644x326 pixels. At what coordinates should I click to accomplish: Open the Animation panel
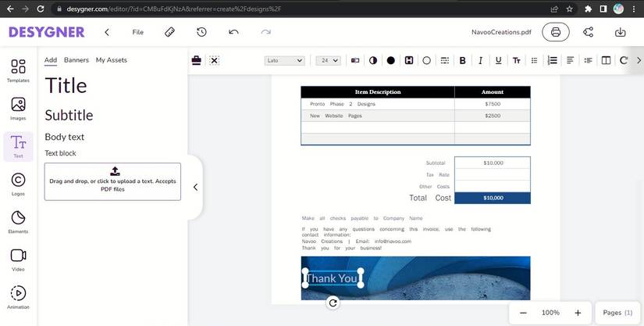(18, 298)
